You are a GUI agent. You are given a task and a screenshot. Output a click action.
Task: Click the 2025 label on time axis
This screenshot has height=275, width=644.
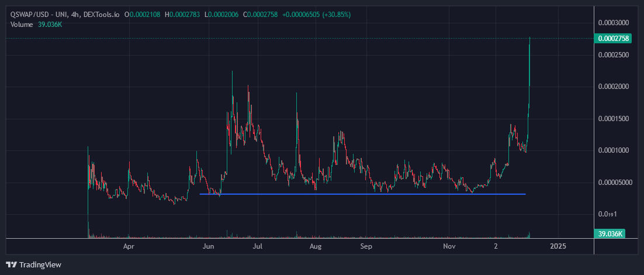pyautogui.click(x=558, y=247)
